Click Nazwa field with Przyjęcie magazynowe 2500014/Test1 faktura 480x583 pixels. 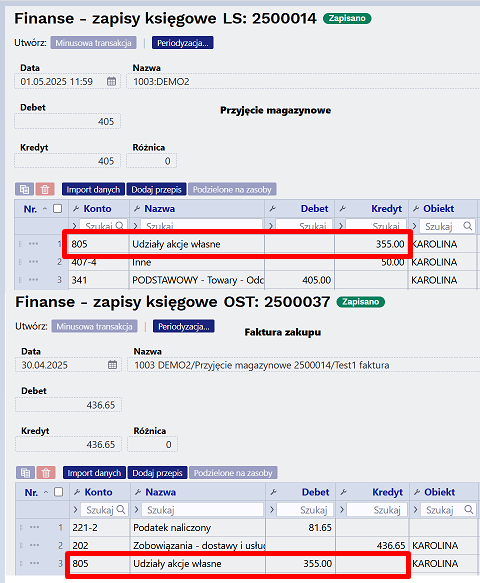(x=303, y=365)
